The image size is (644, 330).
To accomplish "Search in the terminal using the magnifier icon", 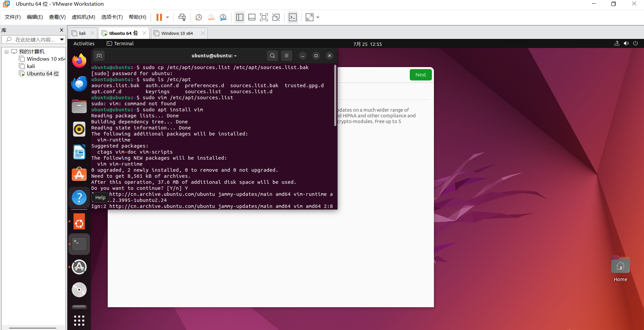I will click(x=273, y=56).
